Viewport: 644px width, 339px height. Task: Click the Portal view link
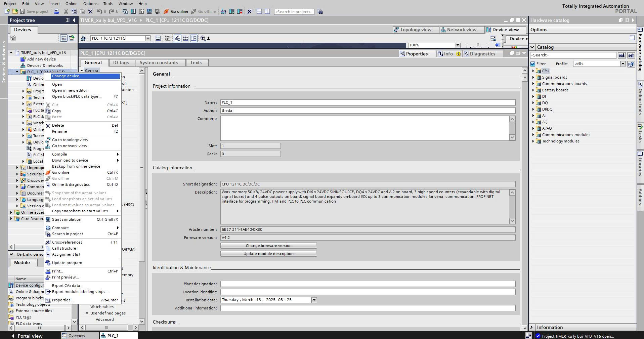click(27, 336)
